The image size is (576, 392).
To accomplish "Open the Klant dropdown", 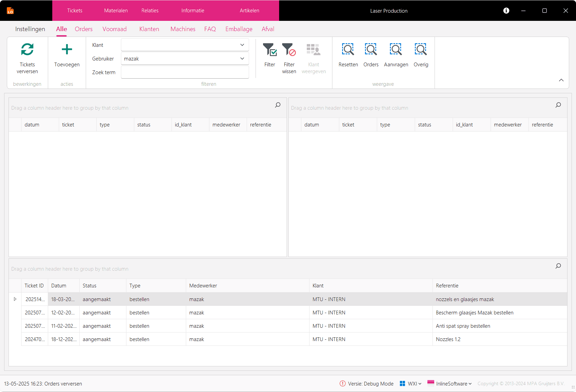I will pyautogui.click(x=242, y=45).
